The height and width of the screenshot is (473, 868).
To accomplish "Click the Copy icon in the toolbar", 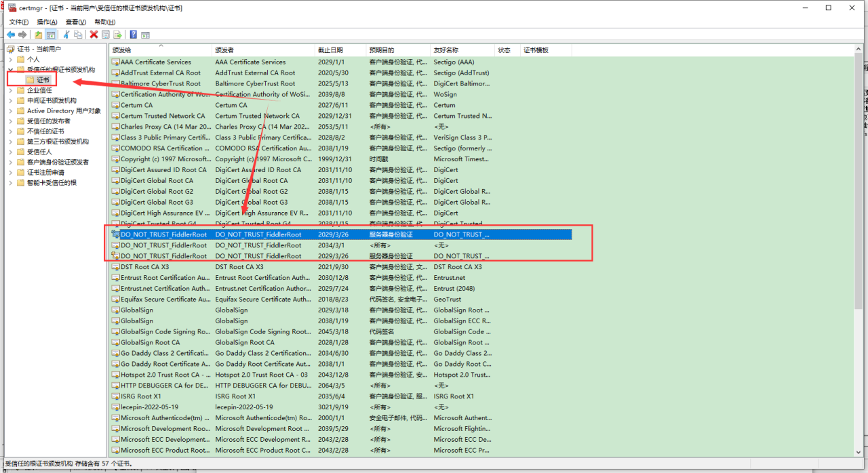I will (x=78, y=35).
